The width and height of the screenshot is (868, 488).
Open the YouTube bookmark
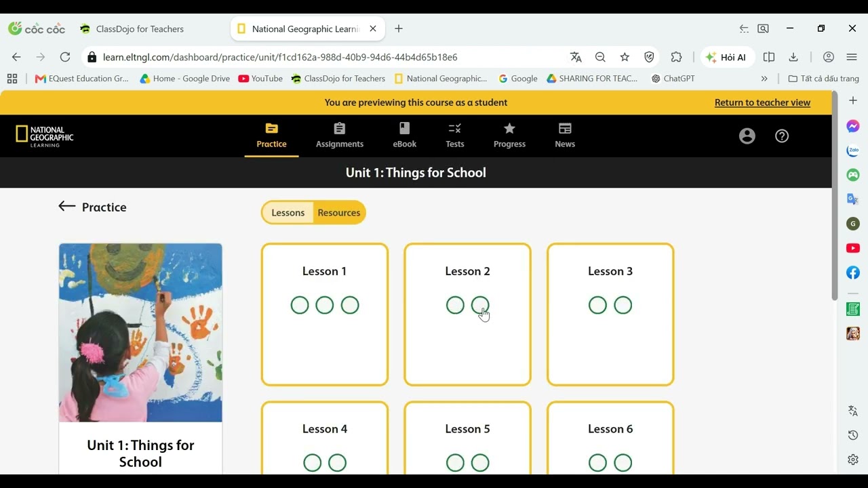260,79
